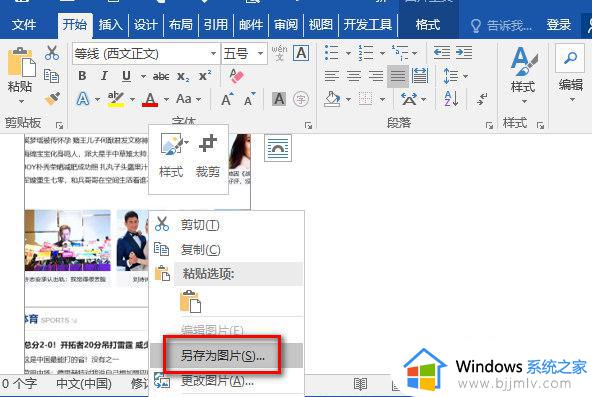Click the 登录 sign-in link

559,25
